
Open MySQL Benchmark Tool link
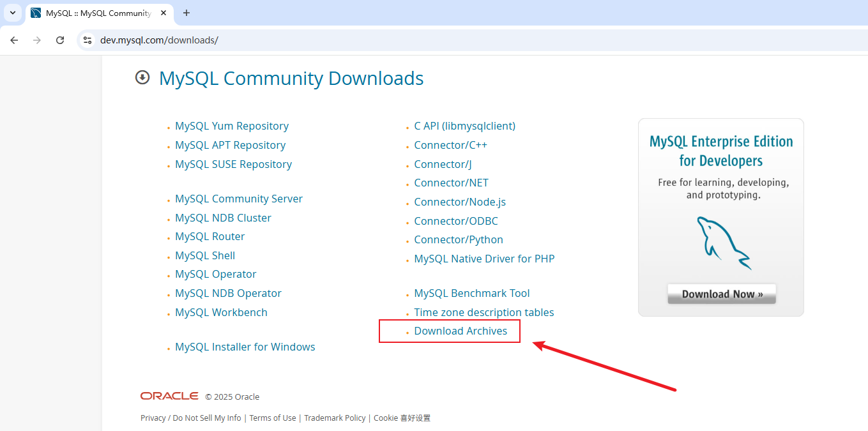(472, 294)
